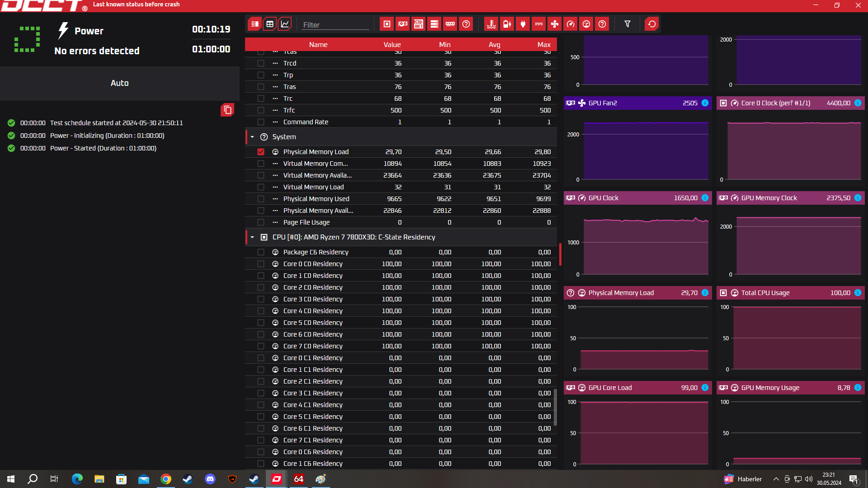868x488 pixels.
Task: Sort table by the Max column header
Action: click(x=543, y=44)
